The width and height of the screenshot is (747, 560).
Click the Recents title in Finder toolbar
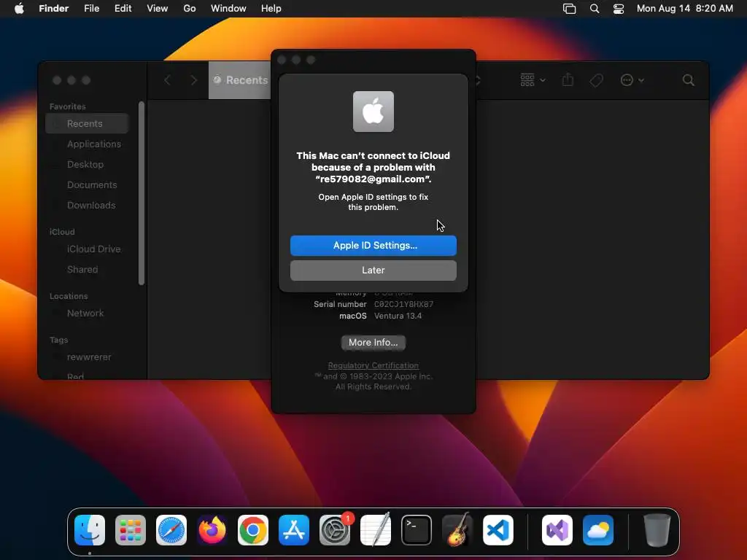[x=247, y=80]
